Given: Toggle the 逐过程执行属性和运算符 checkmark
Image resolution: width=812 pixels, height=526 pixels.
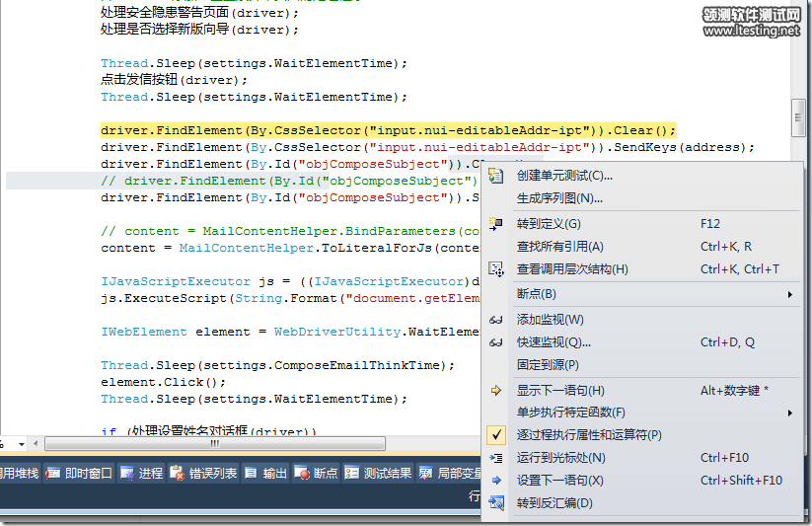Looking at the screenshot, I should tap(496, 435).
